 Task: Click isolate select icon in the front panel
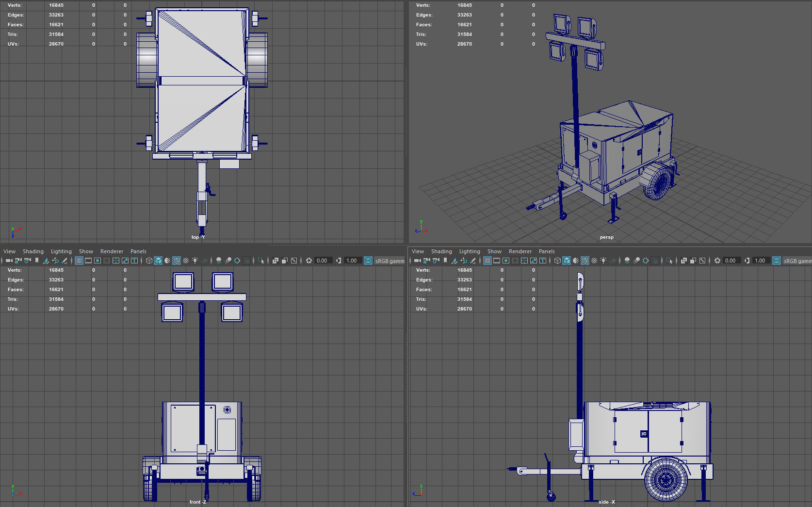coord(261,261)
